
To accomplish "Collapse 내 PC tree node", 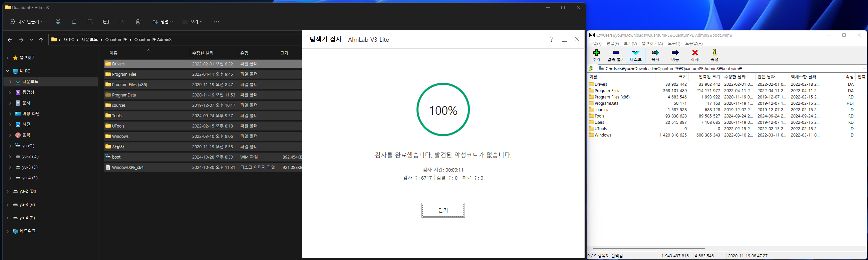I will [x=7, y=71].
